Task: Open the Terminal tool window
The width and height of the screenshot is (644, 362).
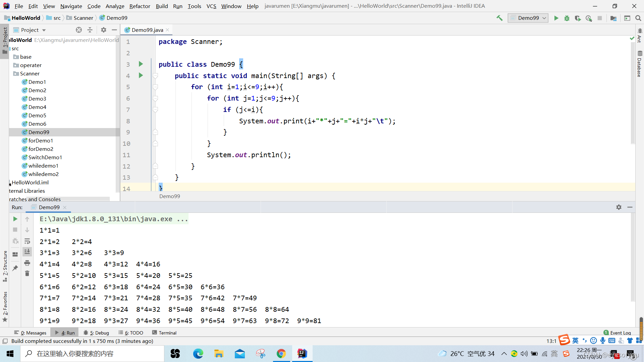Action: (164, 333)
